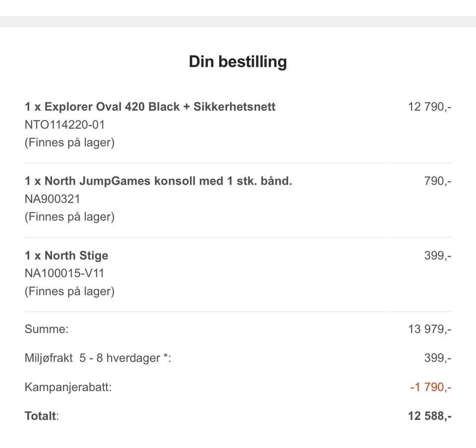
Task: Click the "Kampanjerabatt:" label
Action: (x=68, y=387)
